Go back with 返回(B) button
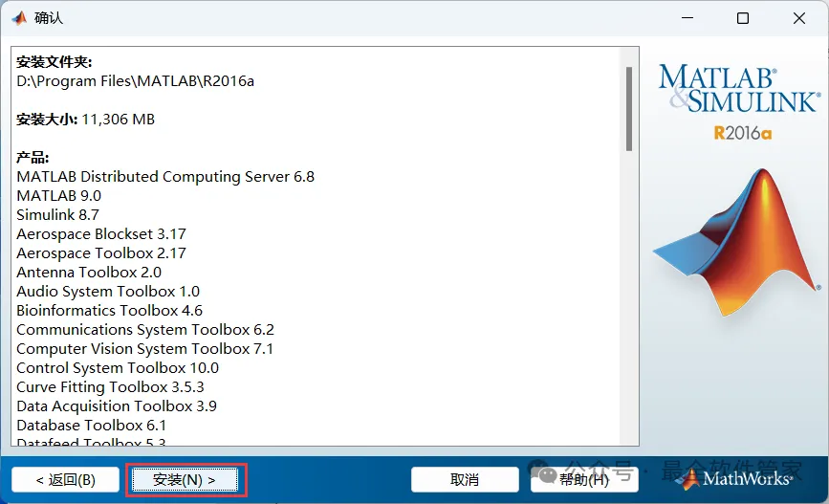 [x=66, y=480]
